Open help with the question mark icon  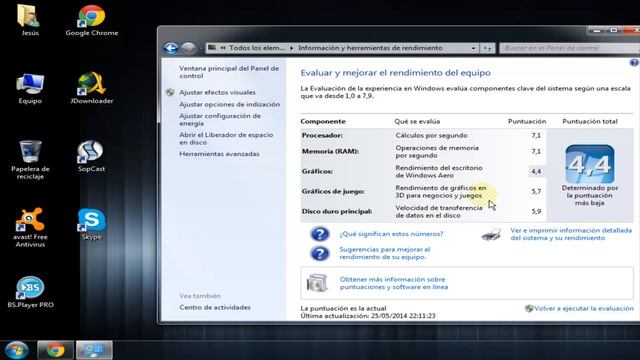(634, 62)
